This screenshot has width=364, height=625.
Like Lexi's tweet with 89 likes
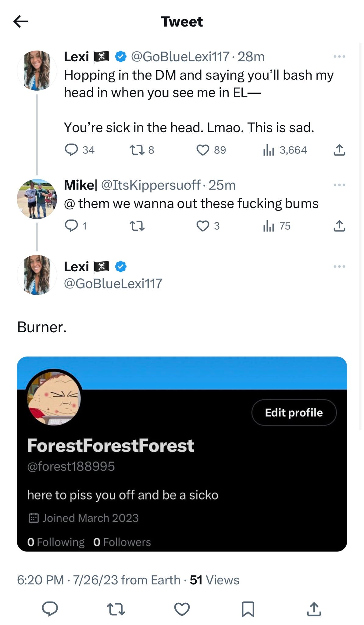[203, 150]
